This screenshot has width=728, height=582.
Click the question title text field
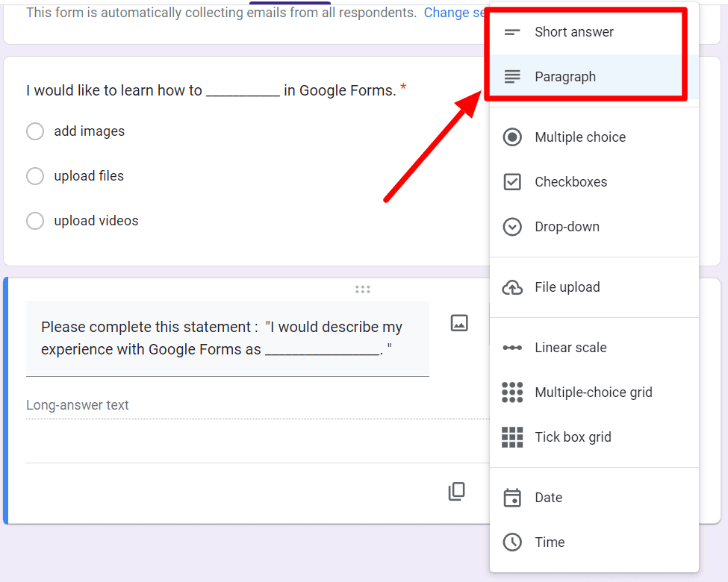point(228,338)
